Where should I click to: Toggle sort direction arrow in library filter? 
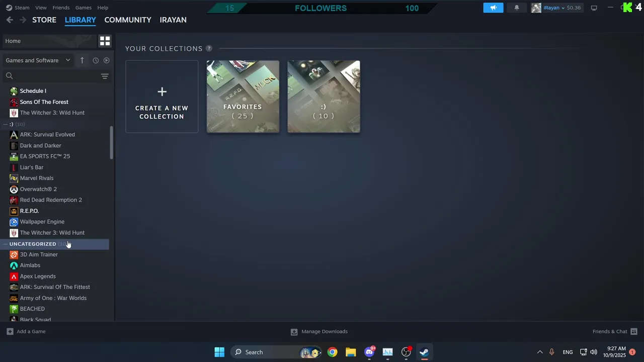[x=82, y=60]
